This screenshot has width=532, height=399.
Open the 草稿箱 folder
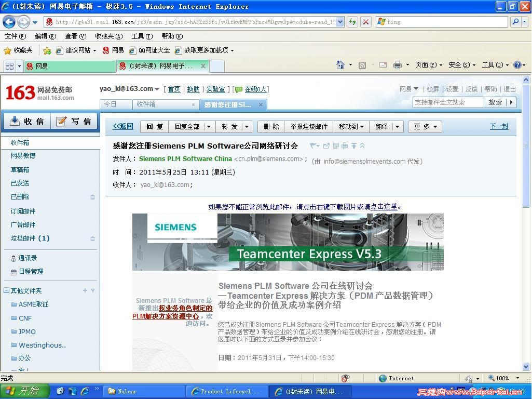point(20,170)
